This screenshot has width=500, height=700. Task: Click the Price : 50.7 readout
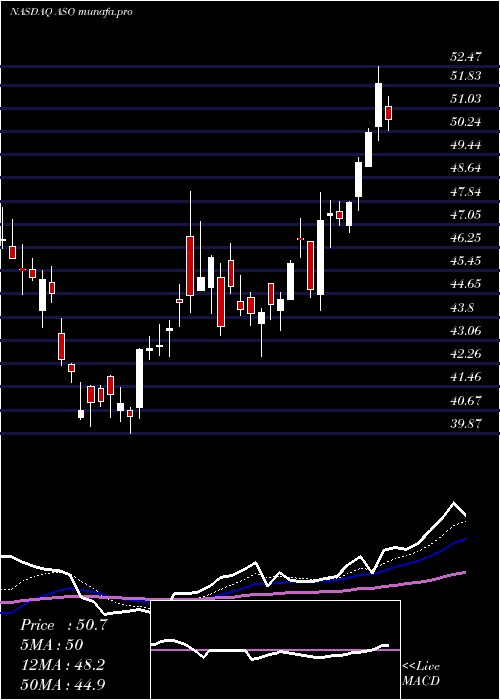[64, 625]
